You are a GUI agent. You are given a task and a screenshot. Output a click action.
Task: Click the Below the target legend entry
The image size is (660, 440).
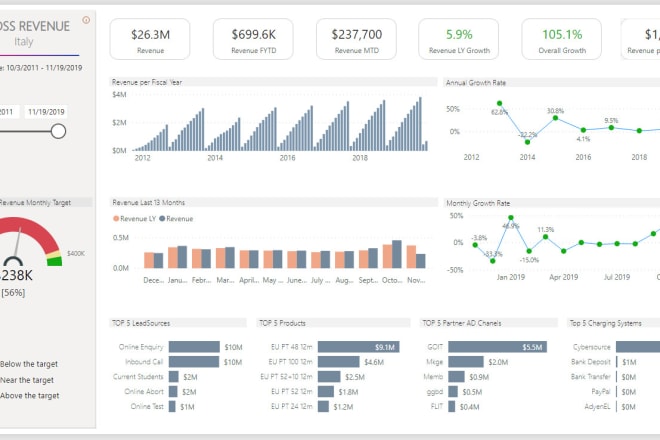[x=29, y=364]
